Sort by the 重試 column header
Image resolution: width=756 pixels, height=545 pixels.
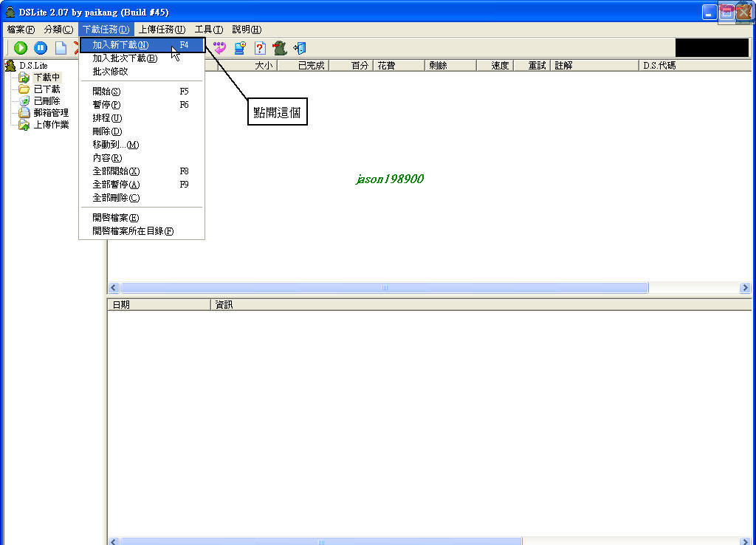pos(532,66)
